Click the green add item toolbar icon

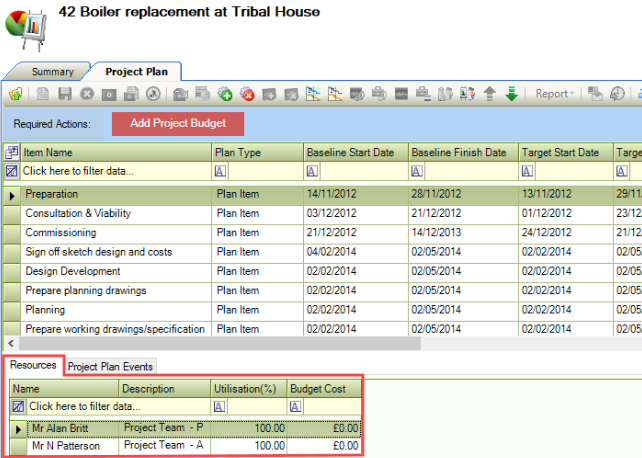click(225, 94)
